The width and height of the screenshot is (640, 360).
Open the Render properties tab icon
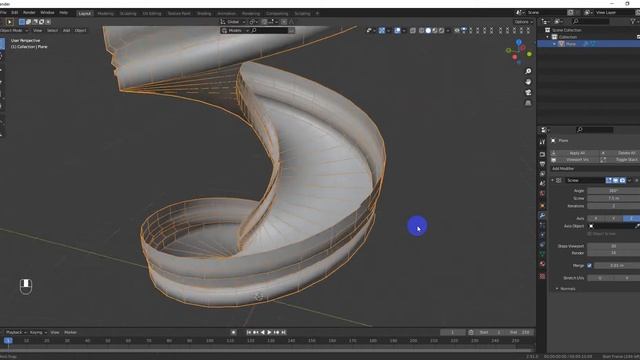[542, 154]
